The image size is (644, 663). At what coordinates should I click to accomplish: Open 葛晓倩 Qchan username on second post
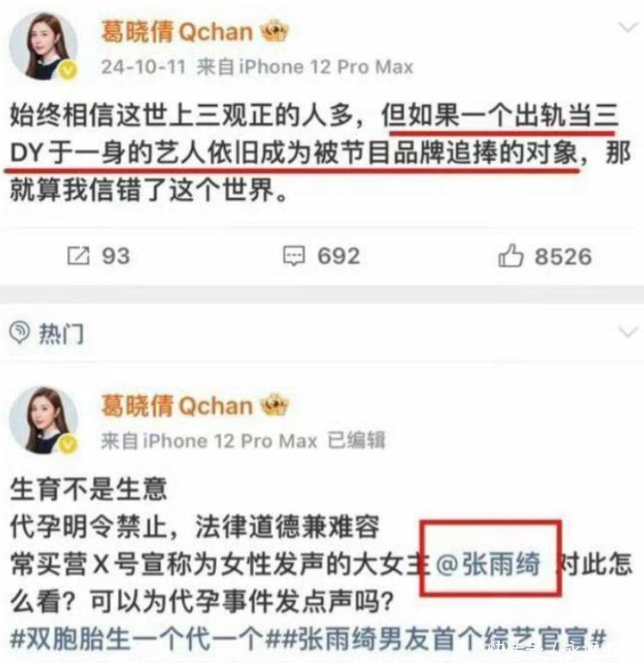176,406
